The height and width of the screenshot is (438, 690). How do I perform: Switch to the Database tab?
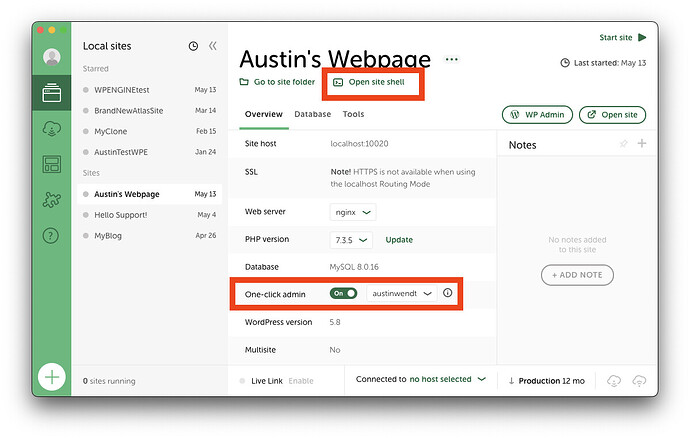click(x=312, y=114)
